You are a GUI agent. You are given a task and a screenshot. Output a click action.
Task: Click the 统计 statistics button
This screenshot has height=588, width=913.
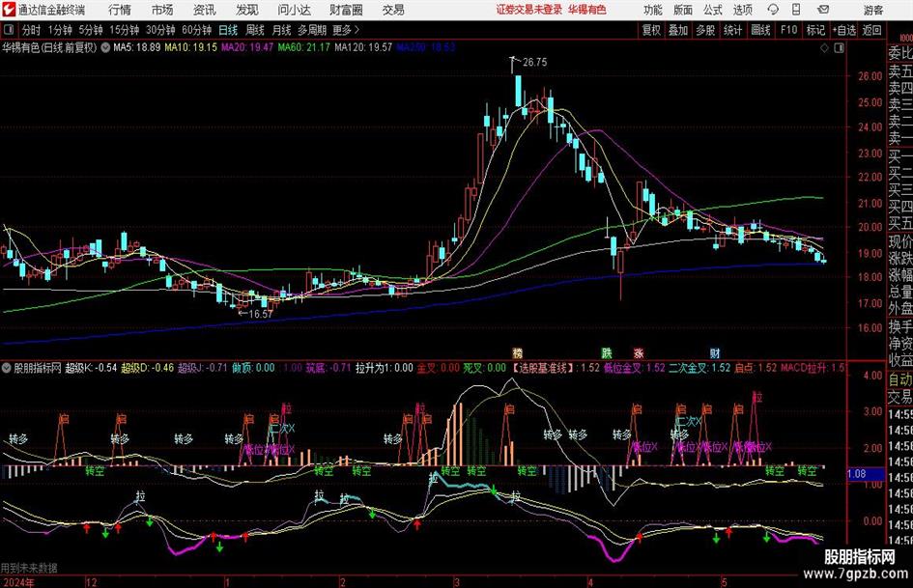click(732, 30)
